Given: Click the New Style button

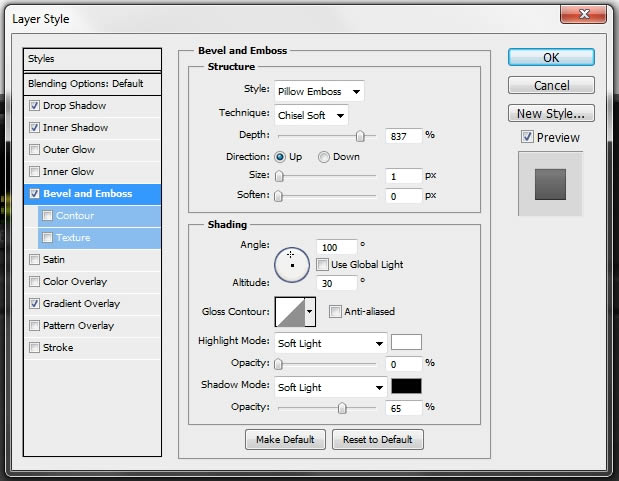Looking at the screenshot, I should pyautogui.click(x=551, y=113).
